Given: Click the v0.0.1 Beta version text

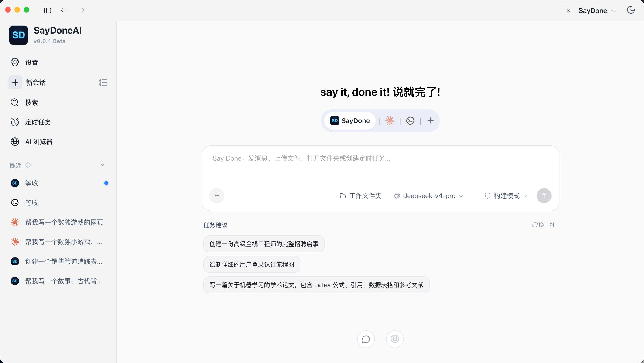Looking at the screenshot, I should [49, 41].
